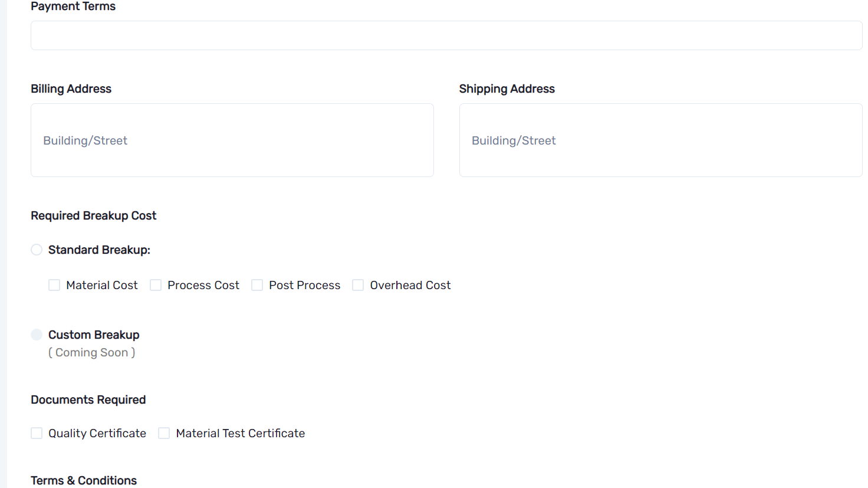
Task: Click the Payment Terms field label
Action: click(x=73, y=6)
